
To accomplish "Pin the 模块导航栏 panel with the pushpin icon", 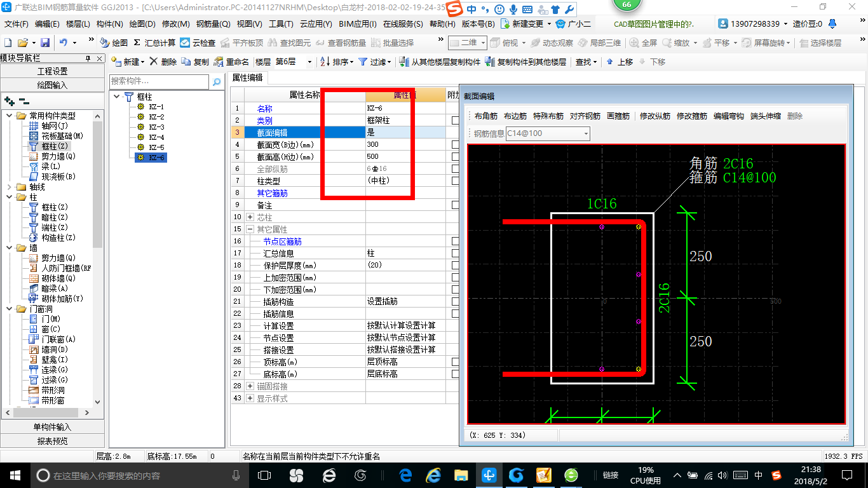I will point(88,58).
